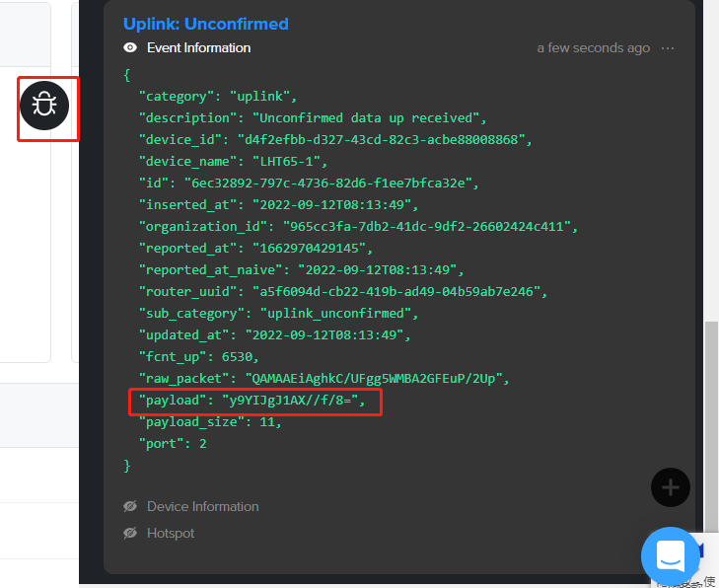Viewport: 719px width, 588px height.
Task: Click the "a few seconds ago" timestamp
Action: 594,47
